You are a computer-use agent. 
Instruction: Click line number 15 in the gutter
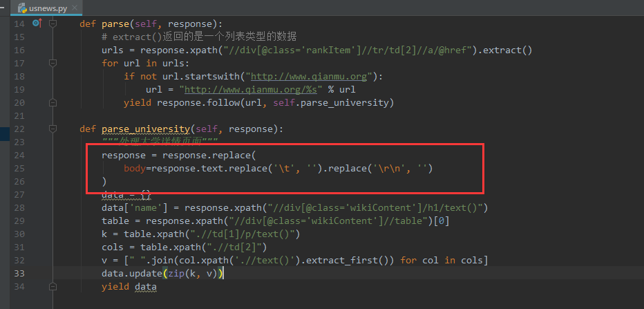pyautogui.click(x=19, y=37)
